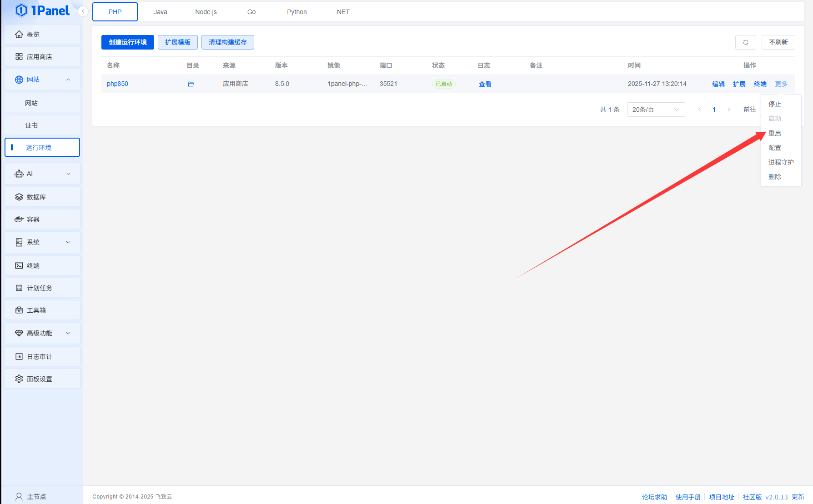Click page number 1 in pagination
Viewport: 813px width, 504px height.
pyautogui.click(x=714, y=110)
